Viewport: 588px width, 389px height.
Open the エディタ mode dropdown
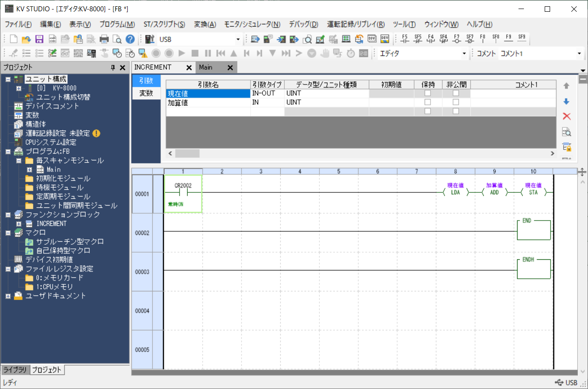(x=463, y=53)
